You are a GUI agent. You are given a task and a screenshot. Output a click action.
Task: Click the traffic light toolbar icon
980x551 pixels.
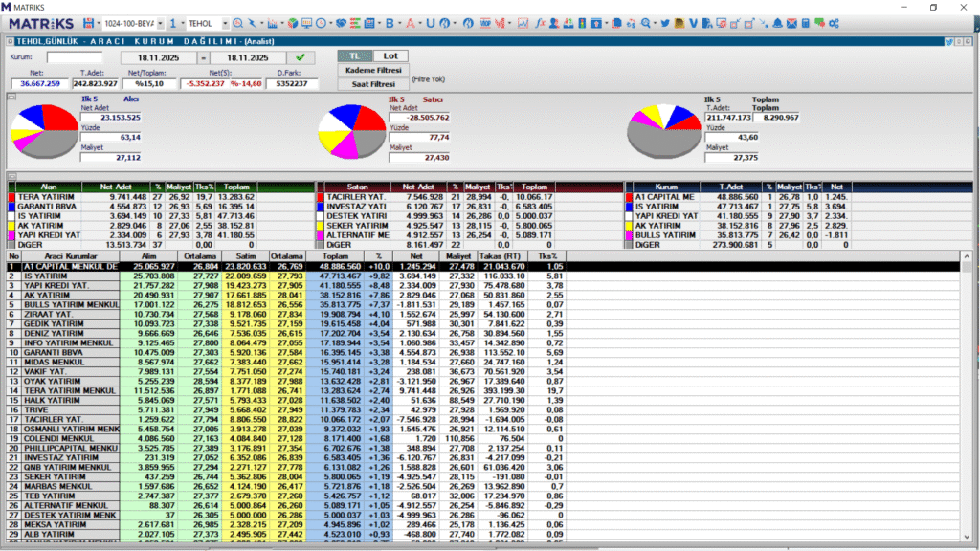coord(582,23)
